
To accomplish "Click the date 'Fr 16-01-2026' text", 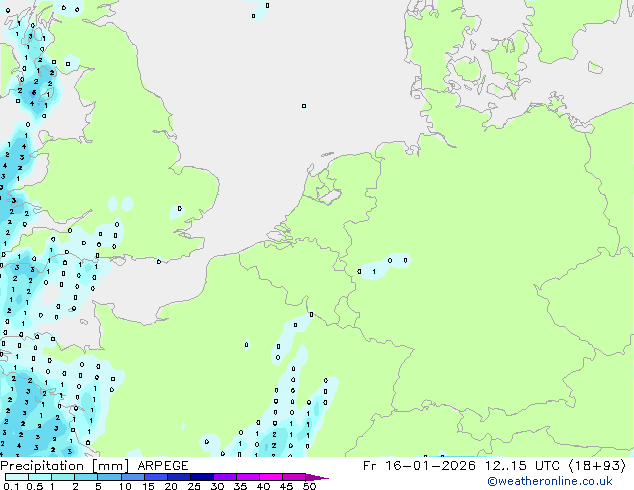I will point(419,466).
